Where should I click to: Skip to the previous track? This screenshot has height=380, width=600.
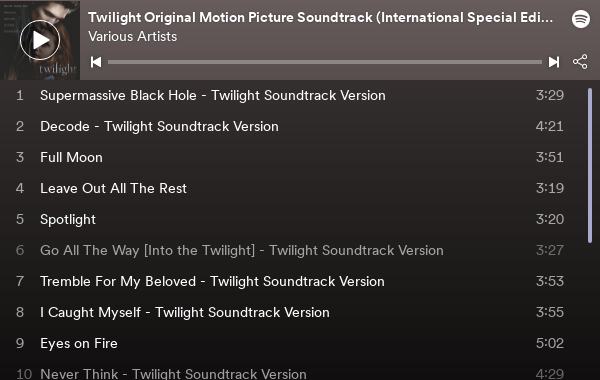tap(96, 62)
